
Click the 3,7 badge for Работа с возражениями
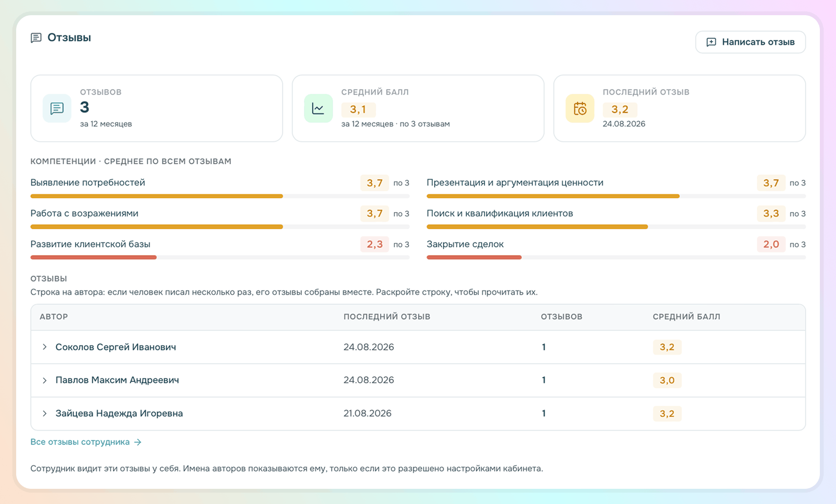(375, 214)
